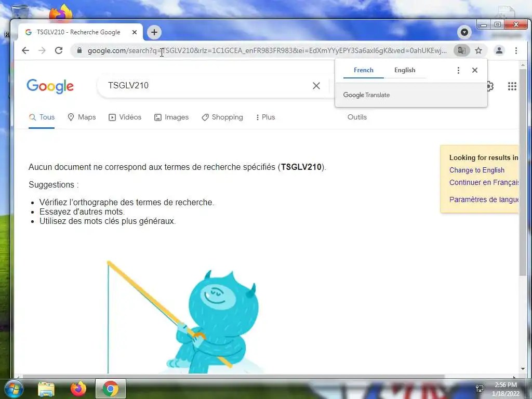Screen dimensions: 532x399
Task: Switch to Shopping search results
Action: click(x=222, y=117)
